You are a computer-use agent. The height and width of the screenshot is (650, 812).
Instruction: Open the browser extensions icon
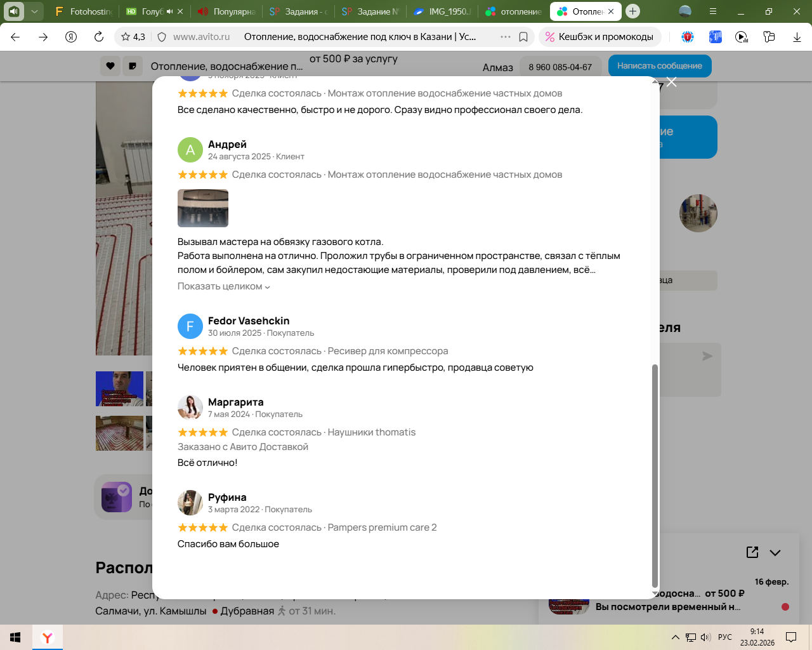coord(769,37)
